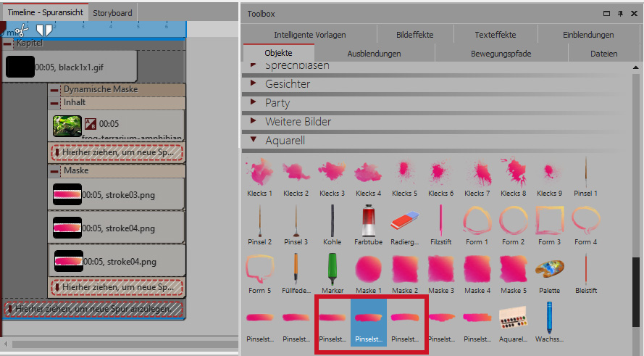Viewport: 644px width, 356px height.
Task: Pick the green Marker object
Action: (332, 269)
